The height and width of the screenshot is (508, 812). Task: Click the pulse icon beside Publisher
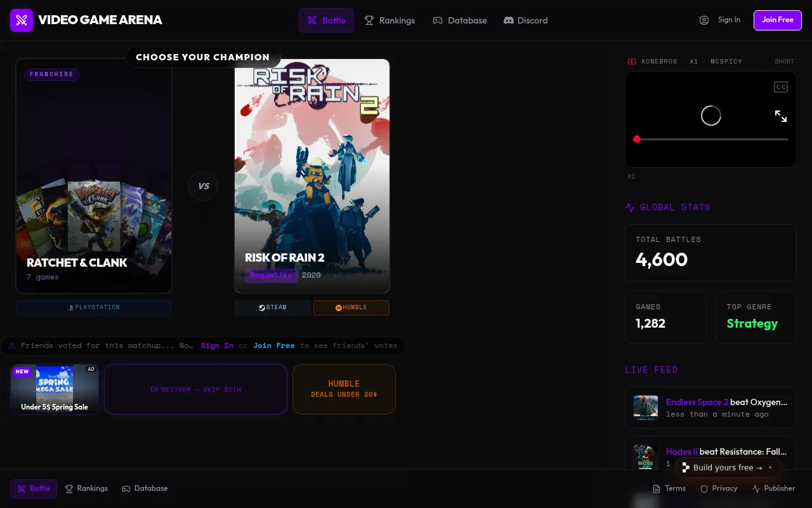point(756,489)
